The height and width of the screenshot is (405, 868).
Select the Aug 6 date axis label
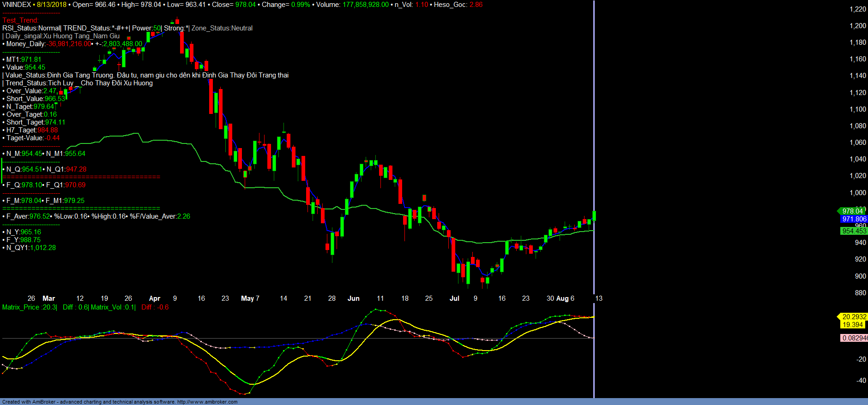[565, 298]
